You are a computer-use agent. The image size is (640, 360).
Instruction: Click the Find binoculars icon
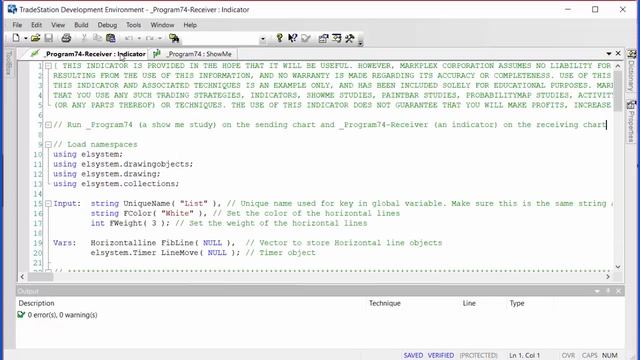(x=174, y=38)
